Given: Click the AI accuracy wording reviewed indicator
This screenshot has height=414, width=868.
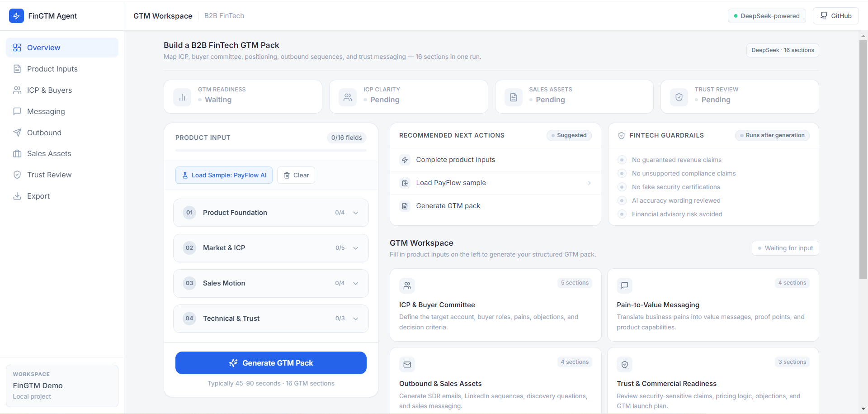Looking at the screenshot, I should click(x=622, y=200).
